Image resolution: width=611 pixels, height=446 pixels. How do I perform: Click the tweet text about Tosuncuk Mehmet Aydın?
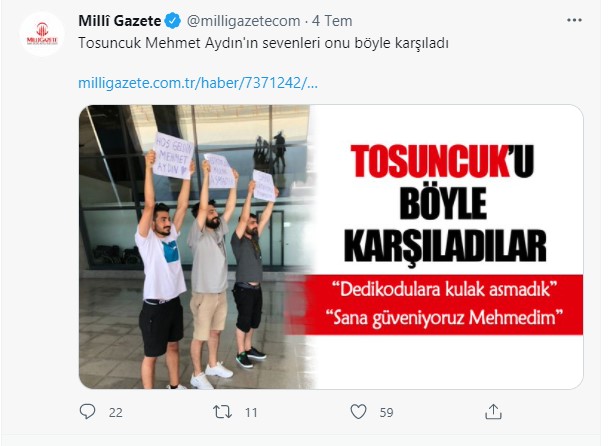263,43
